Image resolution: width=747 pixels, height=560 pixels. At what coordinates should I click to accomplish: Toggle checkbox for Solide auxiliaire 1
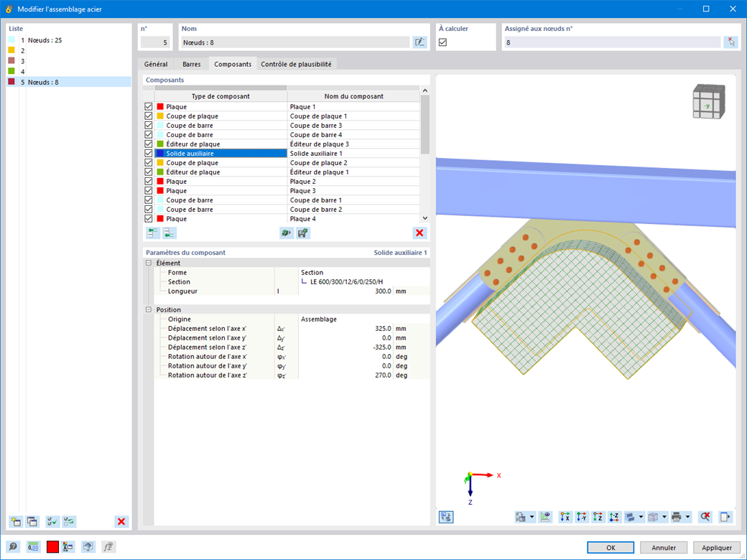pyautogui.click(x=149, y=154)
